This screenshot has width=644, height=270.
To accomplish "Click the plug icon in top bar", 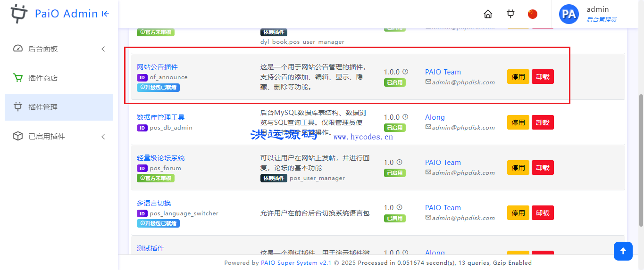I will (x=510, y=14).
